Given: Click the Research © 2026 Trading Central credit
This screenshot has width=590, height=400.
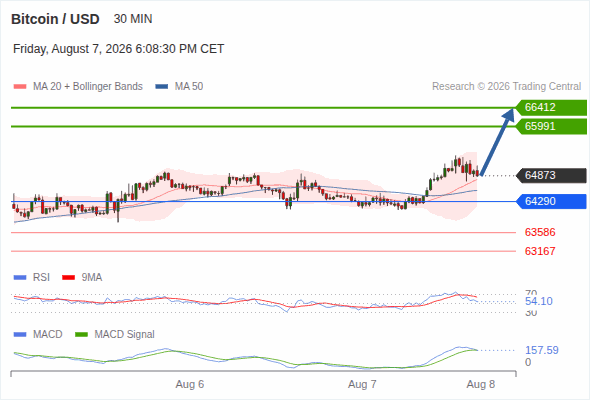Looking at the screenshot, I should pyautogui.click(x=506, y=87).
